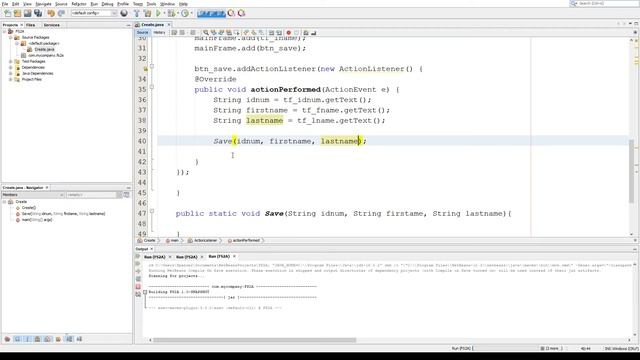The image size is (640, 360).
Task: Click the Uncomment icon in editor toolbar
Action: click(x=313, y=33)
